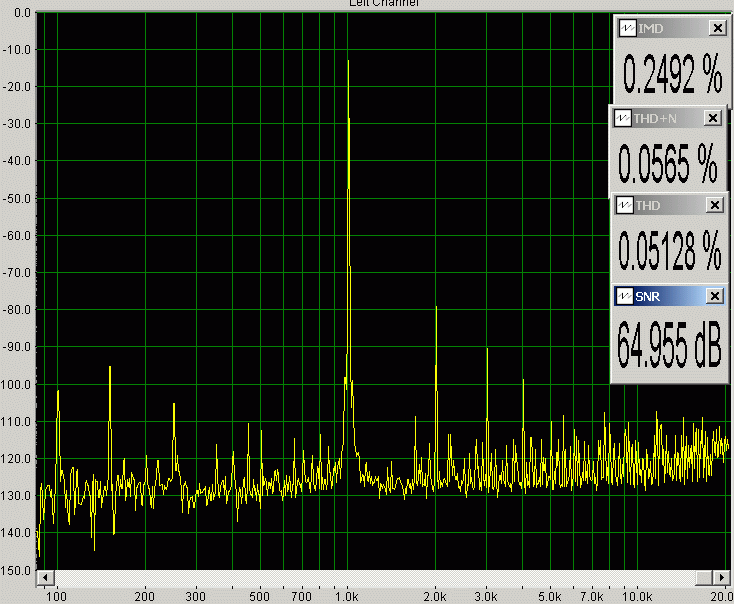Click the 700 Hz frequency axis label
Screen dimensions: 734x604
(x=301, y=597)
